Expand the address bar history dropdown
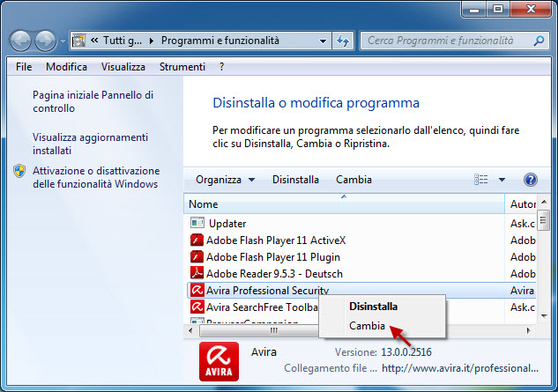 pyautogui.click(x=323, y=41)
